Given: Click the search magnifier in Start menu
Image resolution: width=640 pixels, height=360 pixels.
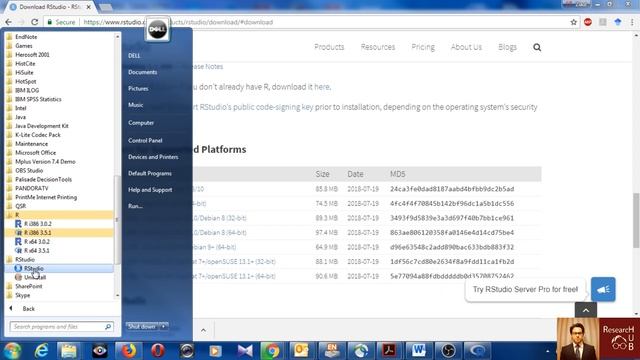Looking at the screenshot, I should click(108, 327).
